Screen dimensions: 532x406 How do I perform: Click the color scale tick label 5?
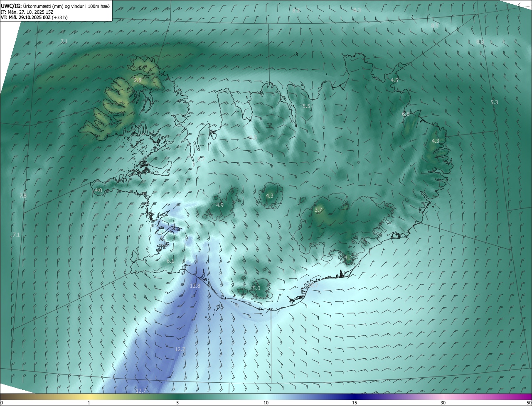pos(177,403)
